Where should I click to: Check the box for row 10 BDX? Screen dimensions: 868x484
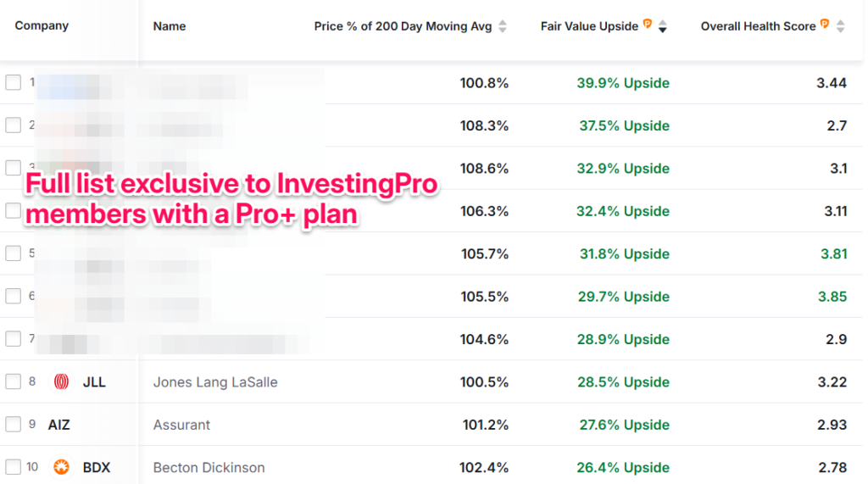(x=13, y=467)
